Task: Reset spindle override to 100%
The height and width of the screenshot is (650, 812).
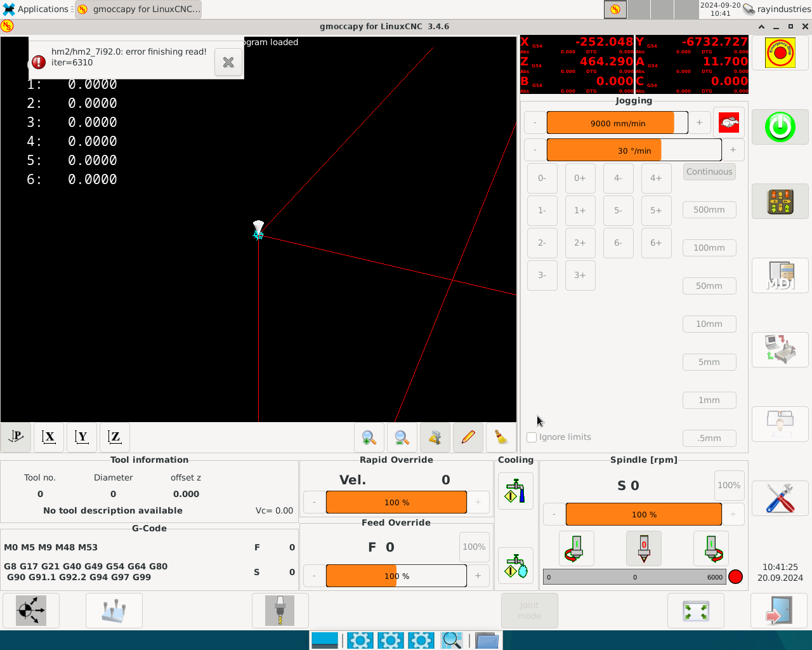Action: [x=729, y=486]
